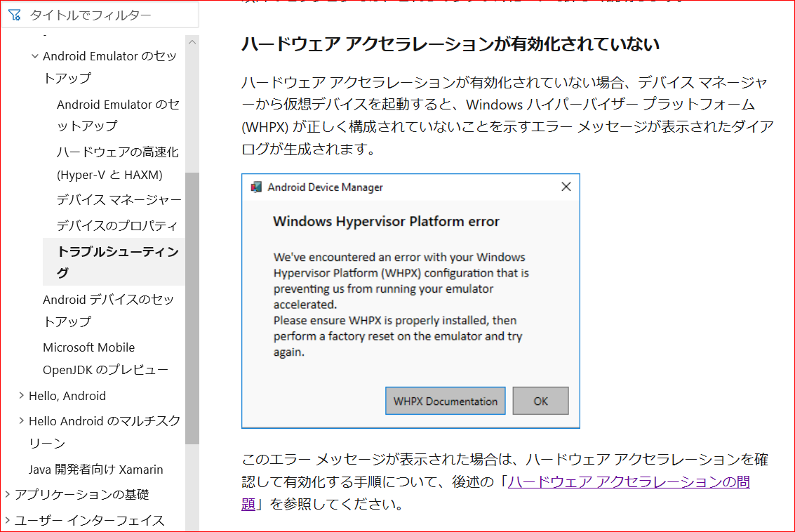Open Microsoft Mobile OpenJDK のプレビュー page
This screenshot has width=795, height=532.
coord(105,359)
